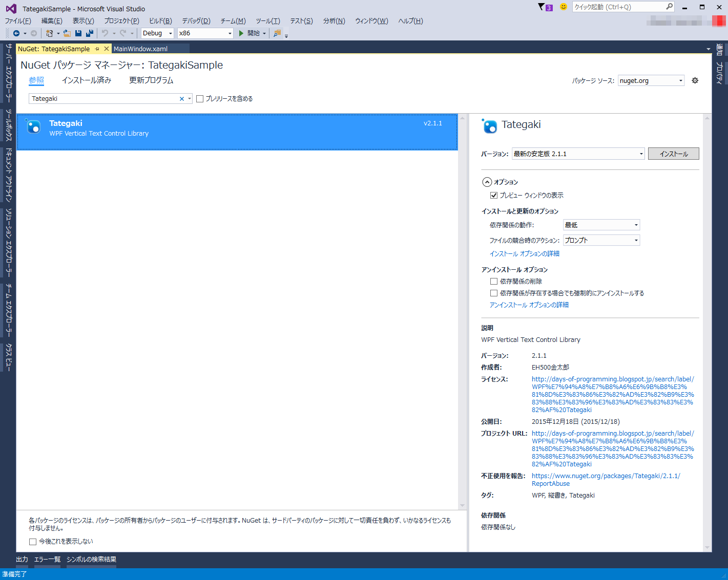Open the install options details link

pos(524,254)
